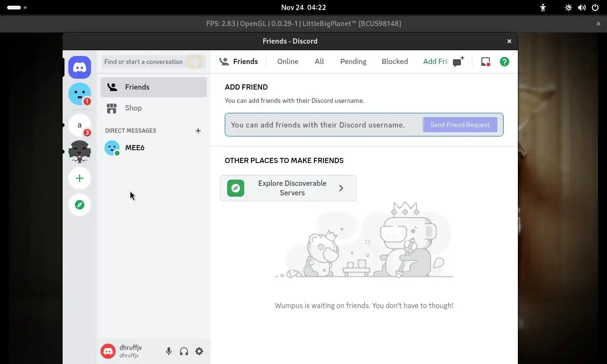The height and width of the screenshot is (364, 607).
Task: Create a new DM with the plus icon
Action: (x=198, y=131)
